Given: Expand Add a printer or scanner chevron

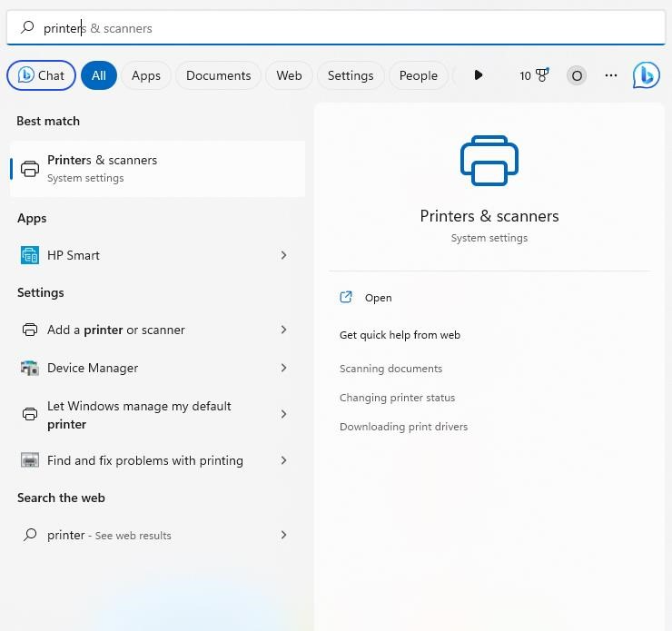Looking at the screenshot, I should (283, 330).
